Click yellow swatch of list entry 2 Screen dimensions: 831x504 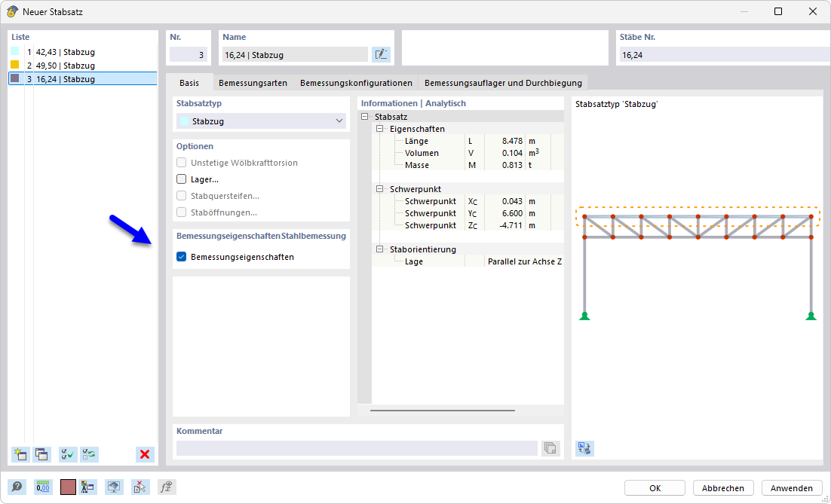[x=15, y=65]
